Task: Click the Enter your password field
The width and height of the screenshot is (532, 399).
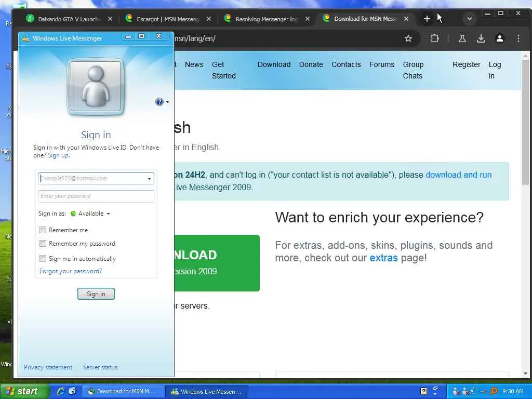Action: coord(96,196)
